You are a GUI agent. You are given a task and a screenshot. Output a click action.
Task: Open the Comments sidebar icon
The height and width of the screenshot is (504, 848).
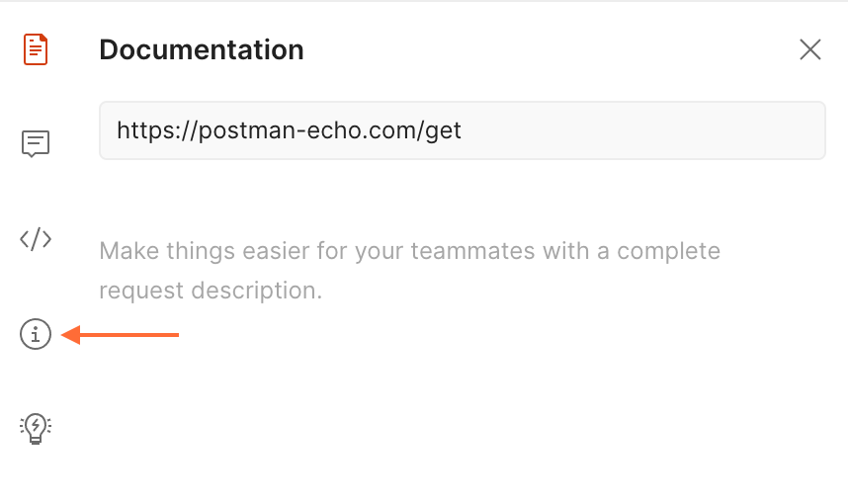click(x=36, y=144)
